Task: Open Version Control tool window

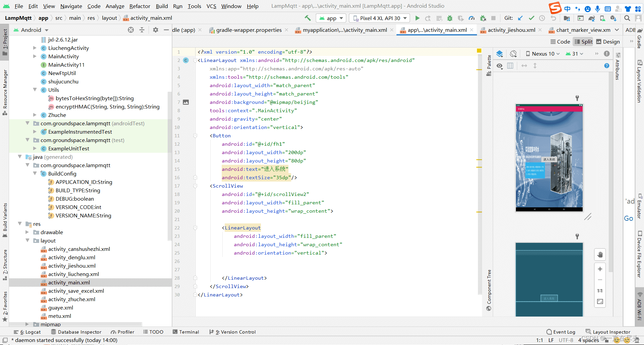Action: tap(232, 332)
